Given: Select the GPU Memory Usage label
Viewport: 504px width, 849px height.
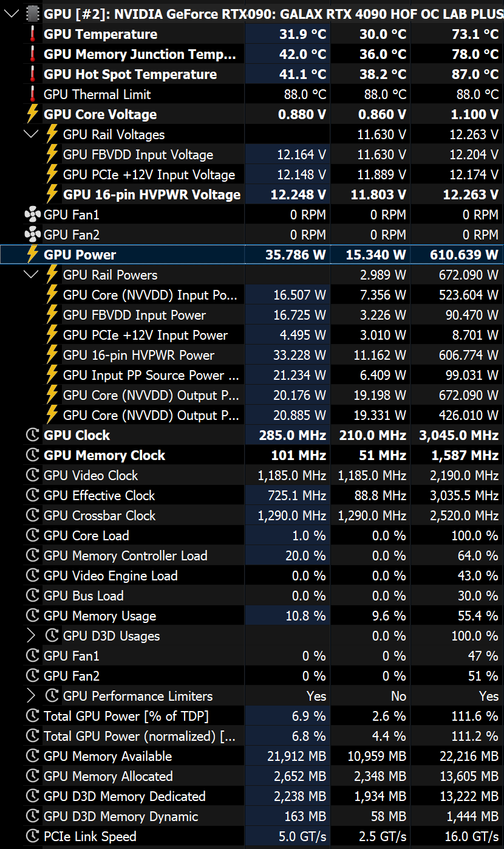Looking at the screenshot, I should (100, 616).
